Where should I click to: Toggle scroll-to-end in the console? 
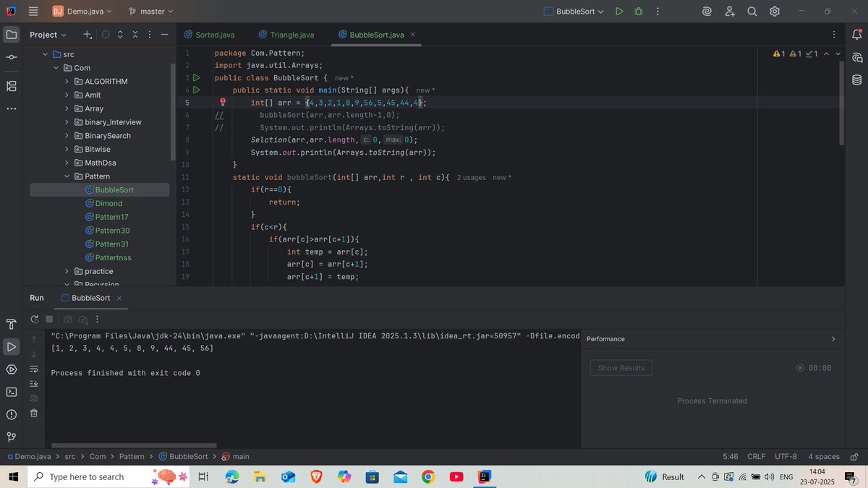[33, 384]
